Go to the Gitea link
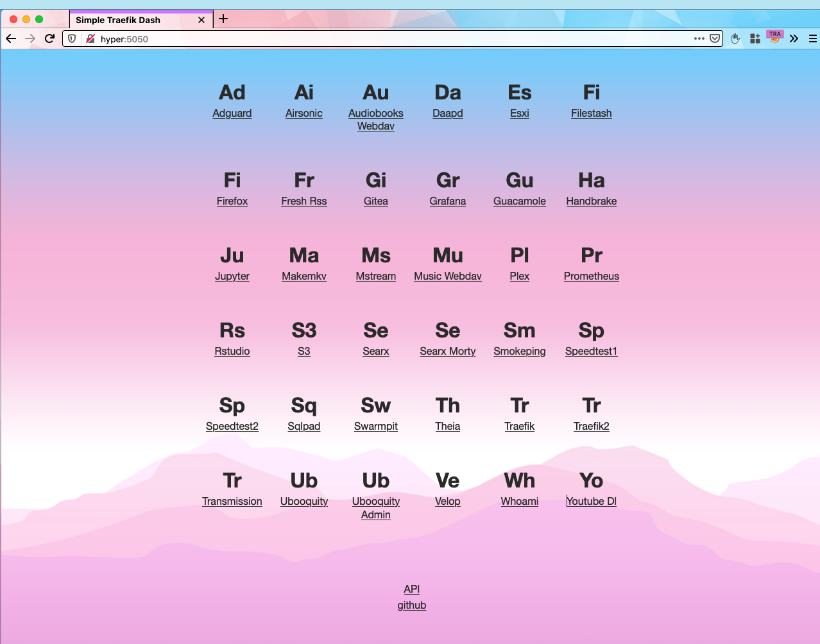The image size is (820, 644). pyautogui.click(x=376, y=201)
